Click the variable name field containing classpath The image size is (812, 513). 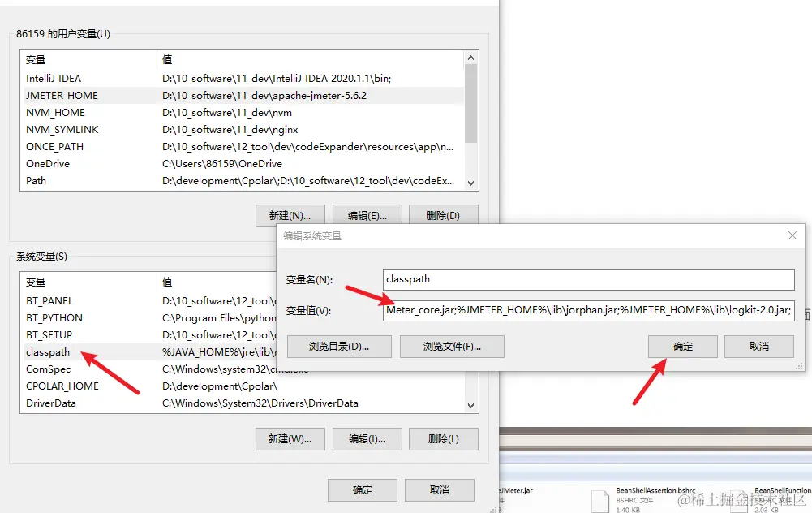[x=588, y=280]
